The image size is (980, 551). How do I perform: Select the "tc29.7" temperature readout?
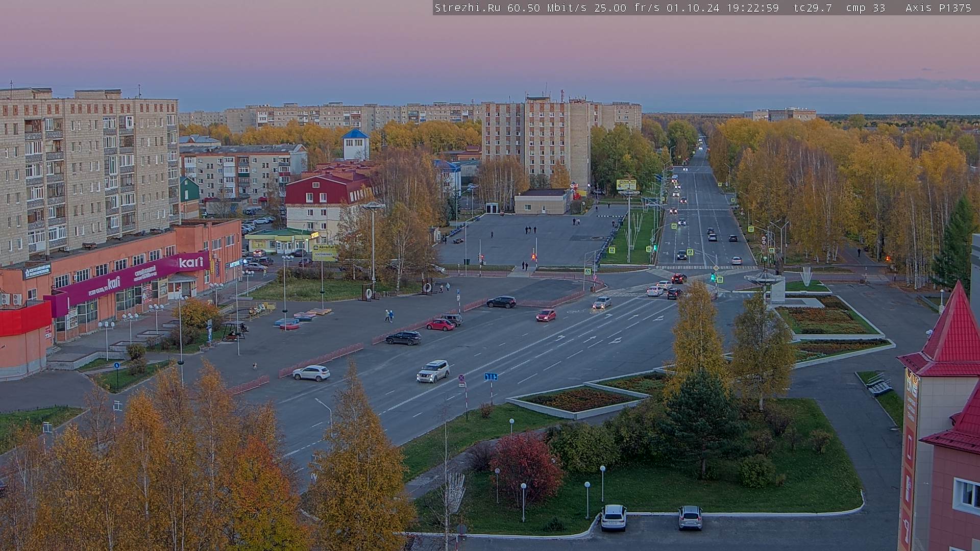click(x=813, y=8)
